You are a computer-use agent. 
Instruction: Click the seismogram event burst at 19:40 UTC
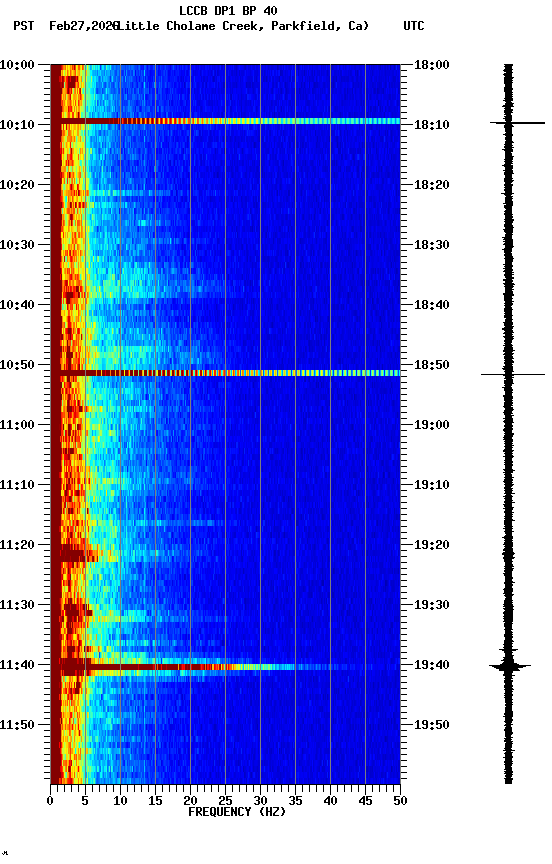(x=510, y=666)
